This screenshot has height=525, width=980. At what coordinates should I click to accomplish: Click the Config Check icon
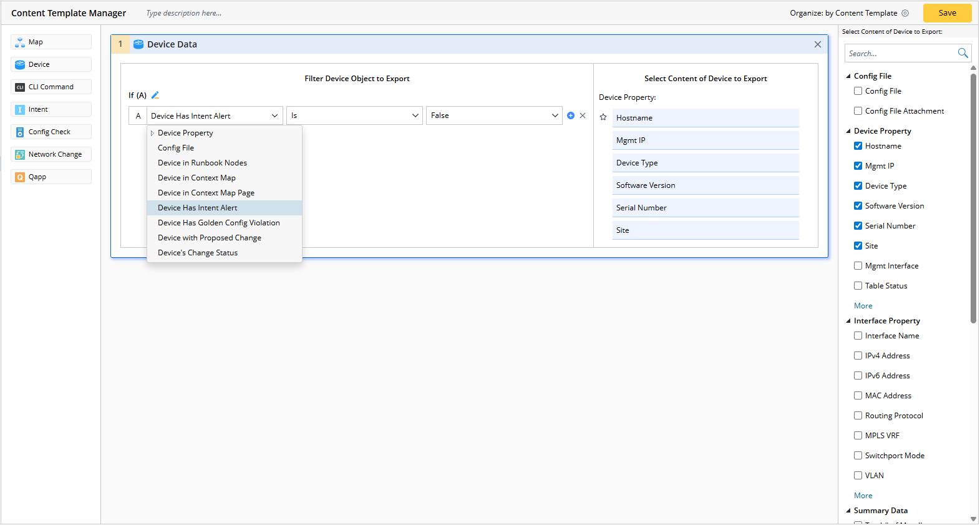click(x=20, y=132)
